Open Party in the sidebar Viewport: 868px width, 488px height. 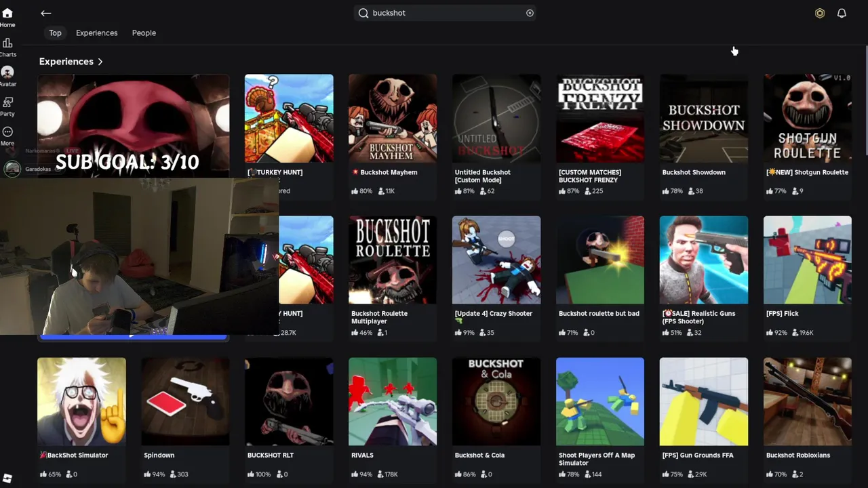coord(7,106)
